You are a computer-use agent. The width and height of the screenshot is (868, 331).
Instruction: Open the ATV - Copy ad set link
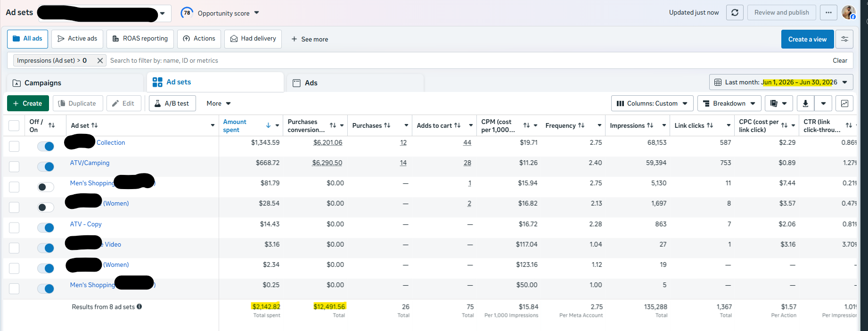point(86,224)
